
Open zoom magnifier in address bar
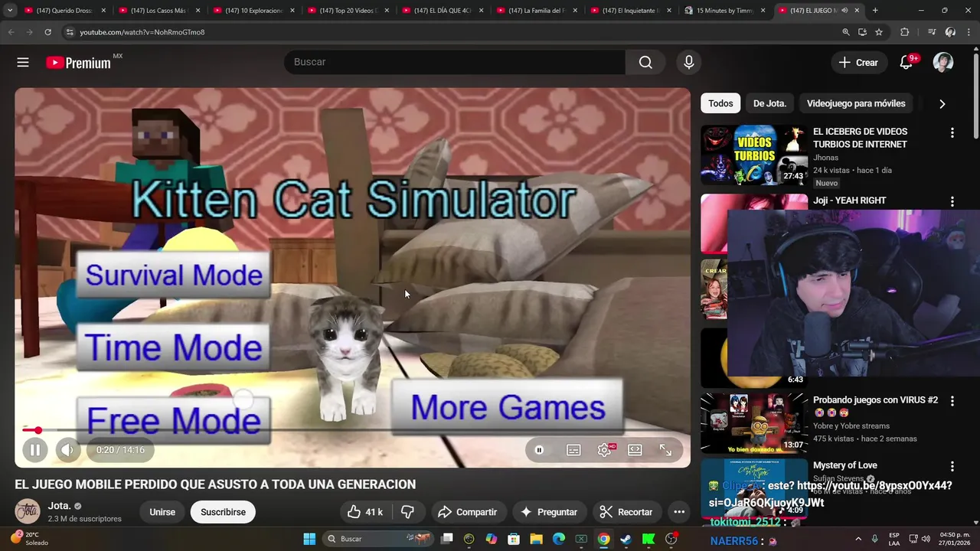pyautogui.click(x=845, y=32)
